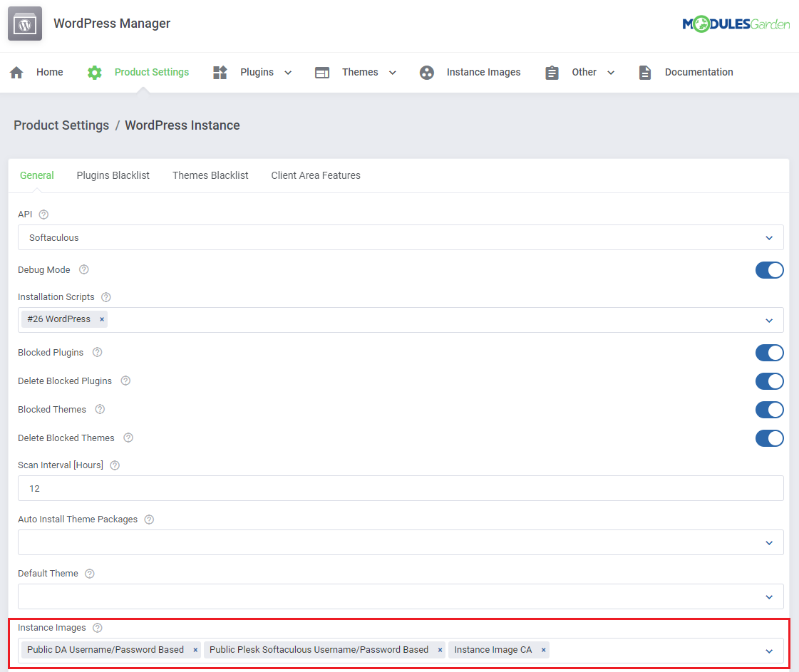Open Themes menu label
The image size is (799, 672).
click(x=360, y=73)
